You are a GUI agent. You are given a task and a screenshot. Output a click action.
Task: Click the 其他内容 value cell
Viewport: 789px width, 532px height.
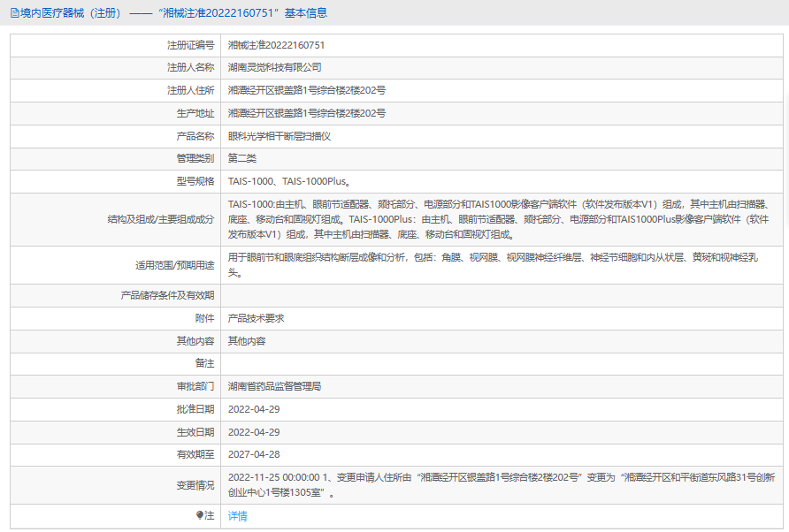247,341
